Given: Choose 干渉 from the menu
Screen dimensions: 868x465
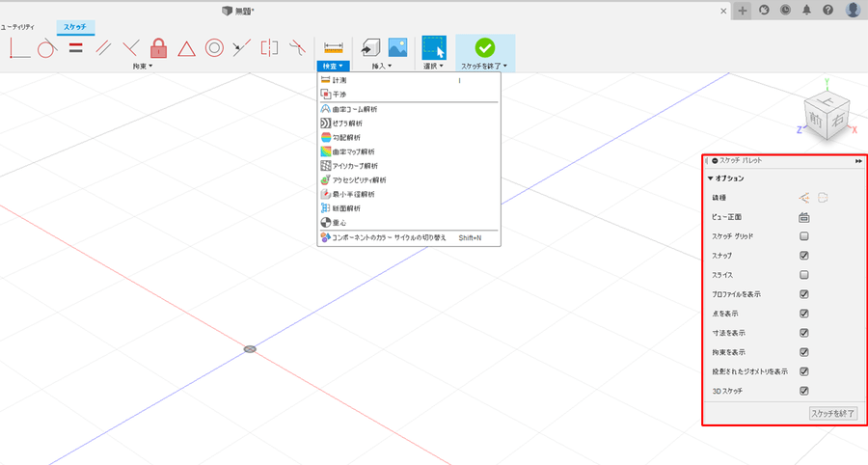Looking at the screenshot, I should [x=409, y=95].
